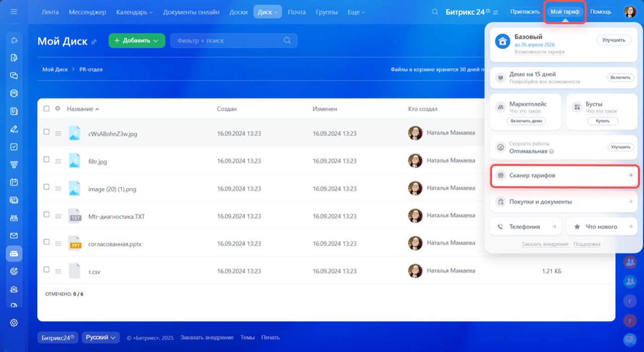Click speedometer icon beside Скорость работы
Screen dimensions: 644x352
(500, 147)
